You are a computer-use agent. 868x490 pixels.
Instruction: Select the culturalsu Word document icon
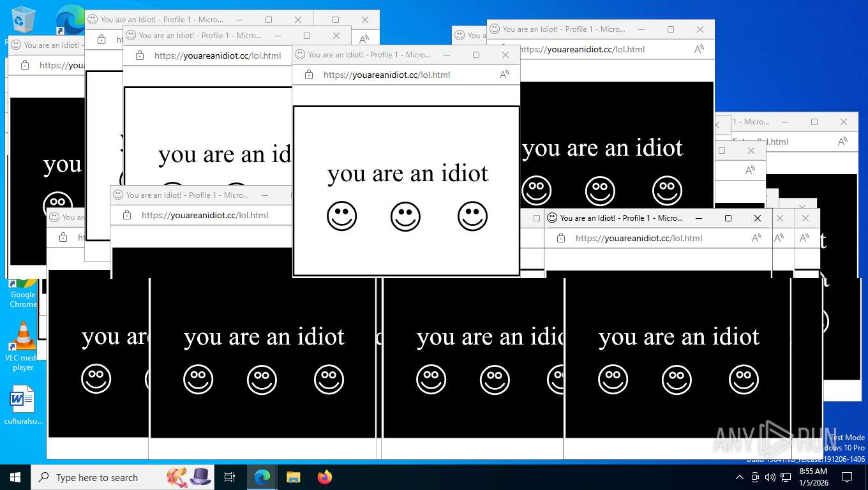23,404
